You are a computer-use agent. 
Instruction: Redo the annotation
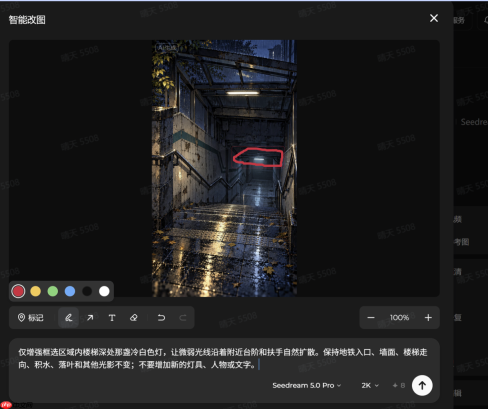183,318
